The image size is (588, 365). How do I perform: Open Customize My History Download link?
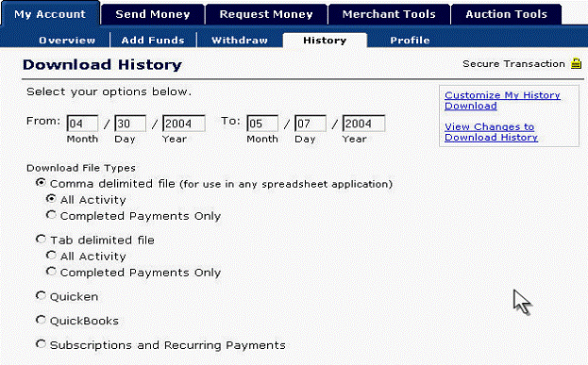[x=502, y=100]
